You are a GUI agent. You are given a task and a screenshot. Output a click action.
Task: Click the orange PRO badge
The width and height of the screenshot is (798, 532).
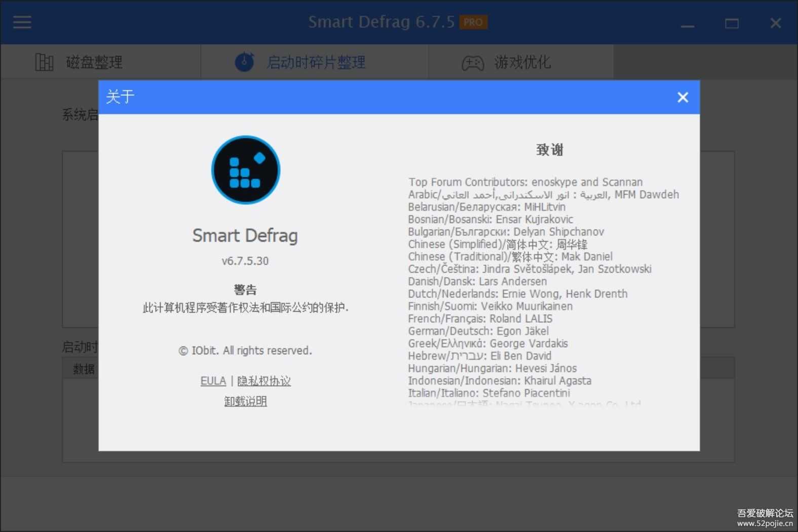coord(473,22)
